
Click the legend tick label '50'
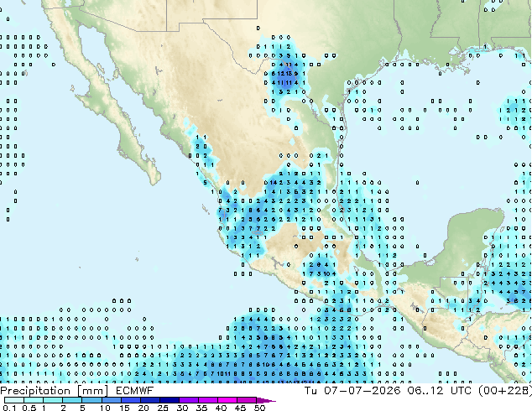(259, 408)
